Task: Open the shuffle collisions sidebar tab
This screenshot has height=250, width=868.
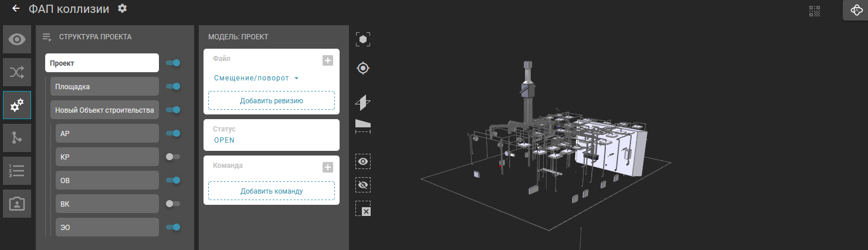Action: click(17, 73)
